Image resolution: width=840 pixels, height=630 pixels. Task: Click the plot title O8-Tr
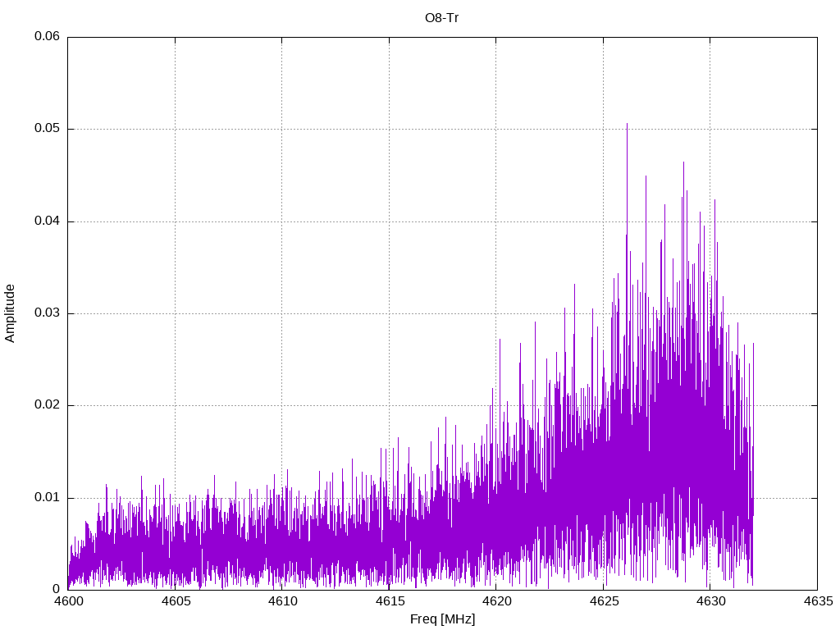441,18
